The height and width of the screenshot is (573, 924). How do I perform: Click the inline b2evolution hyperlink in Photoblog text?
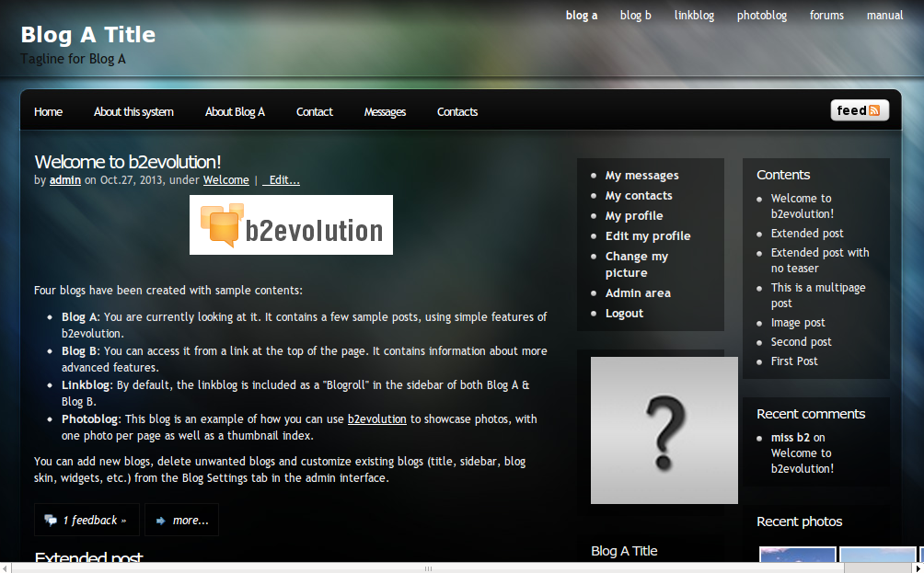[x=377, y=419]
